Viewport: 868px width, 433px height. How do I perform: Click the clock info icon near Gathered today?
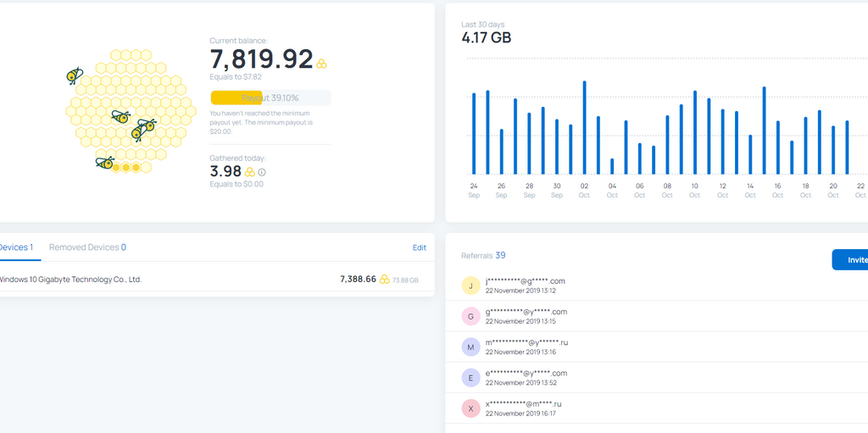coord(262,172)
